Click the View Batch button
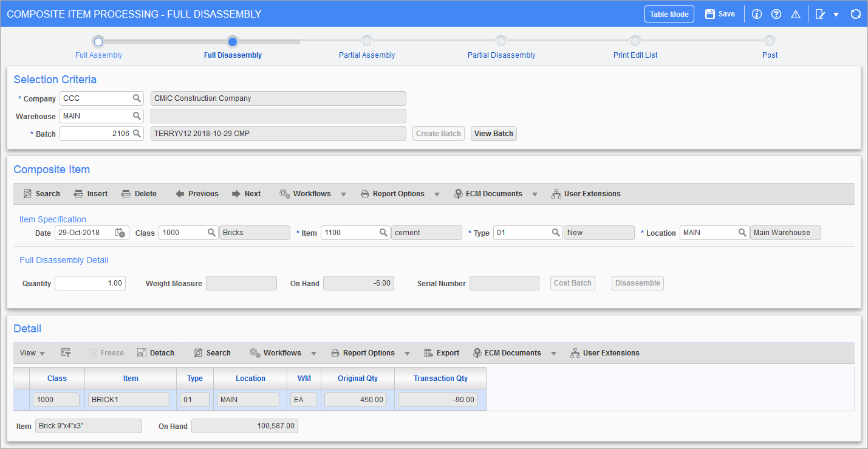Image resolution: width=868 pixels, height=449 pixels. [494, 134]
